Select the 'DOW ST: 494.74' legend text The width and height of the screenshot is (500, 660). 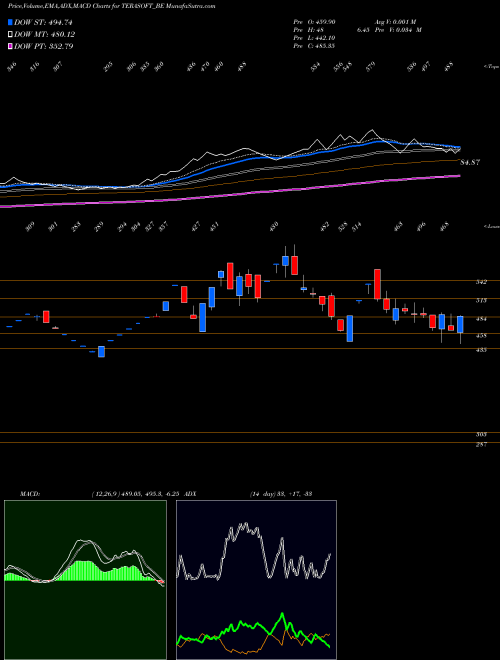click(44, 23)
